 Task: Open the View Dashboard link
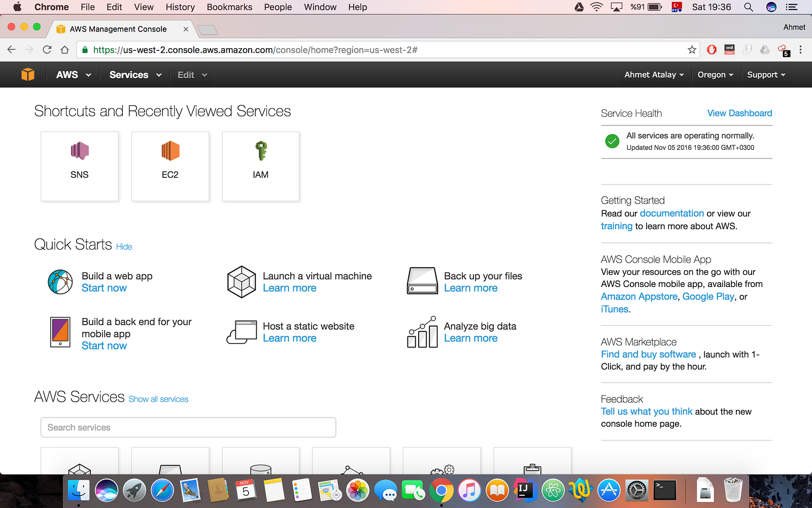point(740,113)
